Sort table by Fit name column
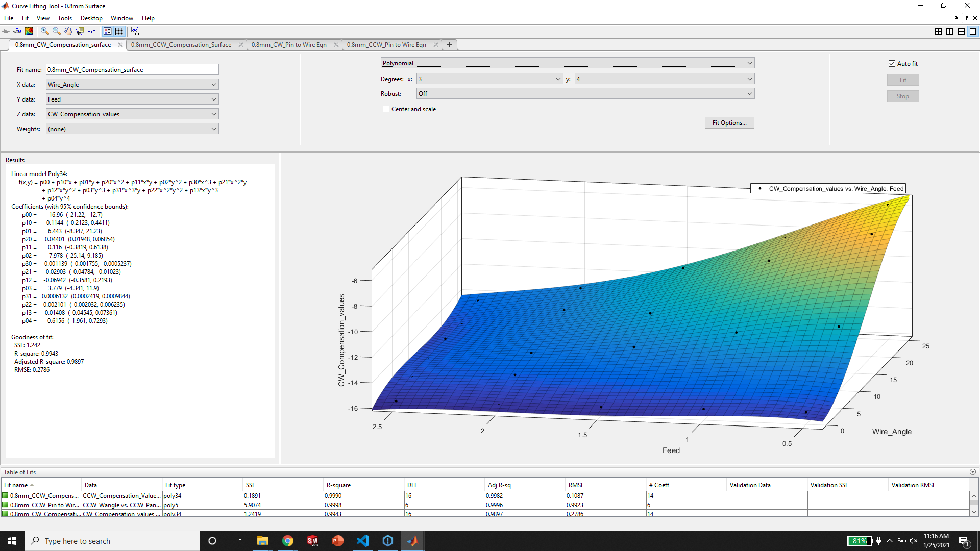This screenshot has width=980, height=551. pos(41,485)
